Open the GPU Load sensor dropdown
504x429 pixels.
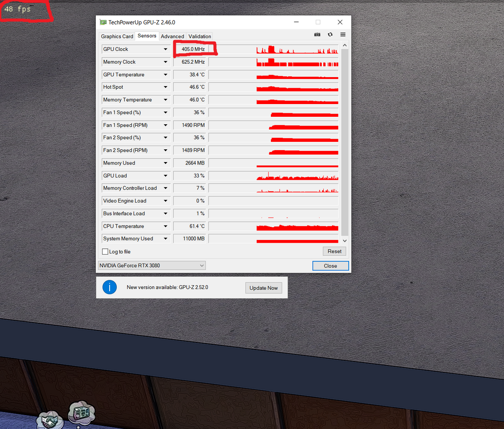coord(166,176)
